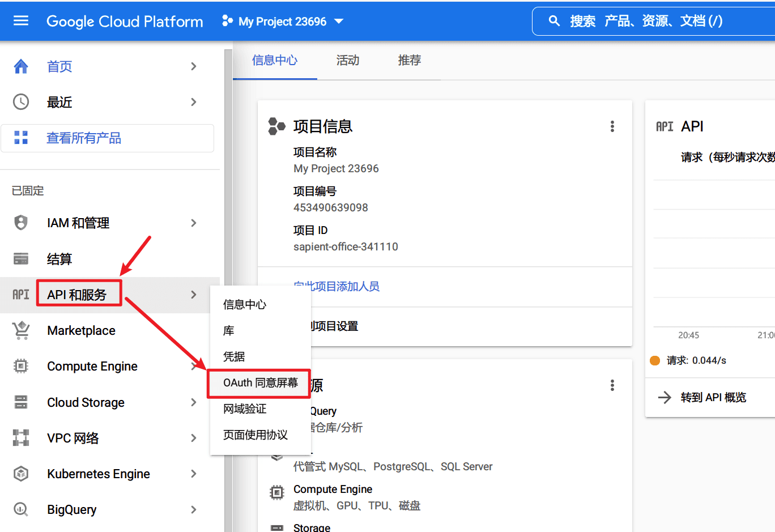Click the 向此项目添加人员 link
The width and height of the screenshot is (775, 532).
point(337,287)
